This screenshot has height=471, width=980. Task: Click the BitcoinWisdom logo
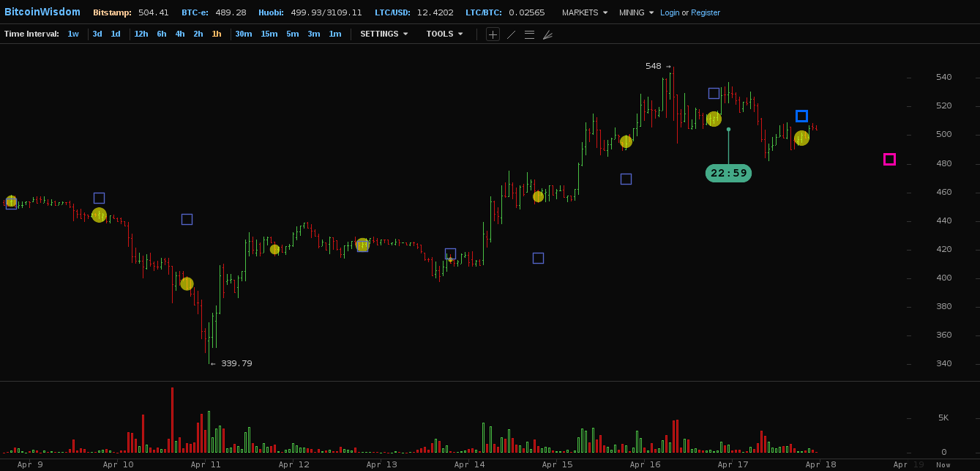click(x=42, y=12)
